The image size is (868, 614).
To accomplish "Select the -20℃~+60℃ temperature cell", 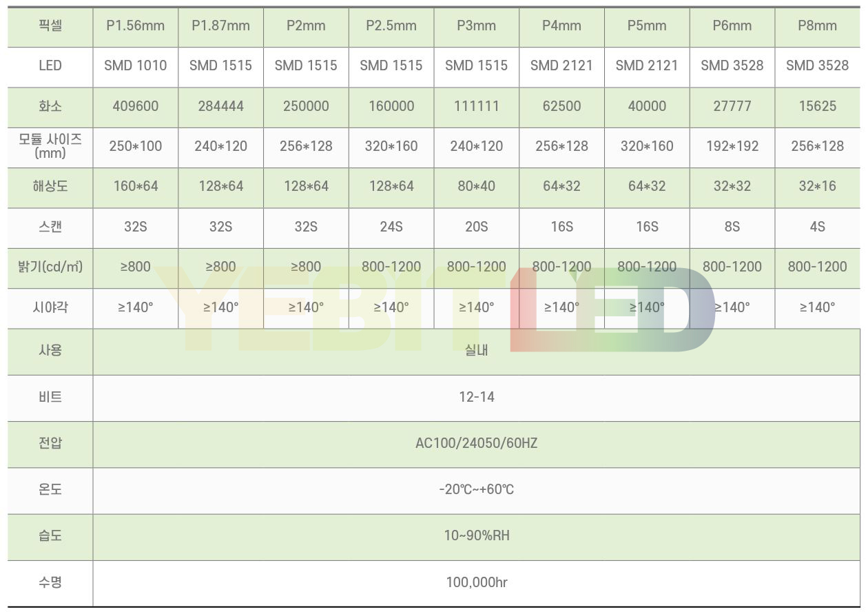I will click(476, 490).
